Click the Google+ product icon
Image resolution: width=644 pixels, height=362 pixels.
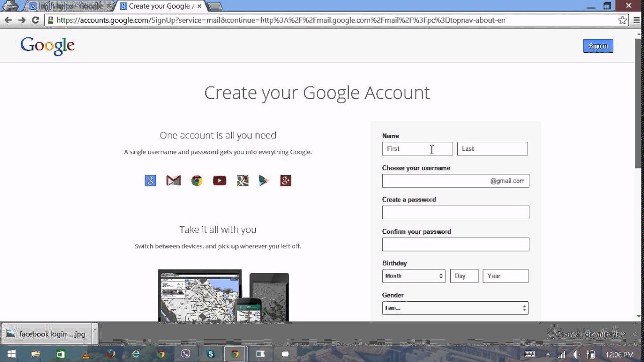click(286, 180)
